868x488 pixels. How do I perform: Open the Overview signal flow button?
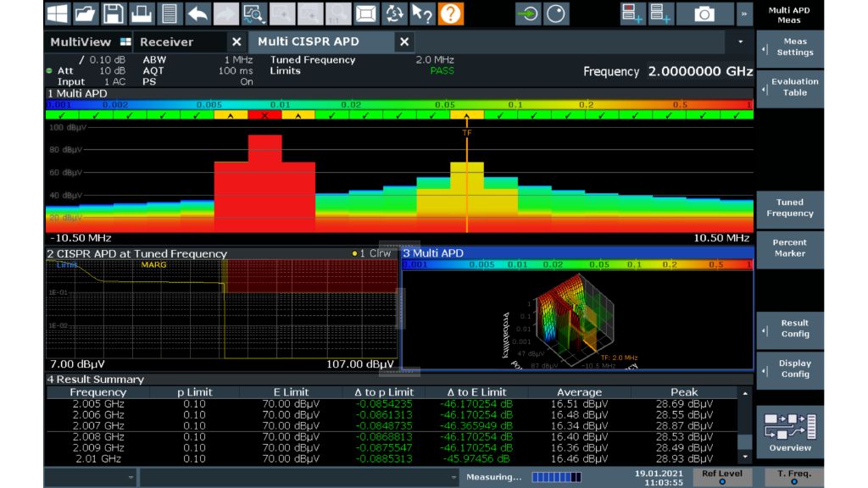(790, 433)
